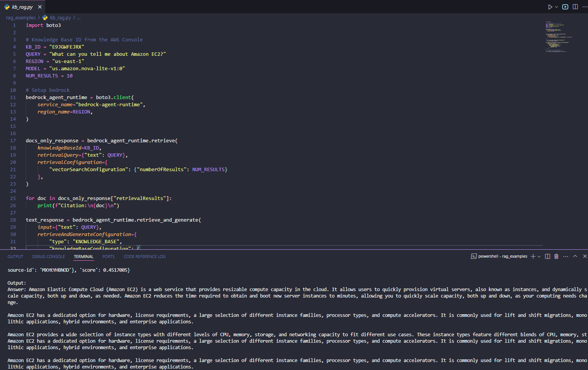The width and height of the screenshot is (588, 370).
Task: Click the MODEL value "us.amazon.nova-lite-v1:0"
Action: (87, 68)
